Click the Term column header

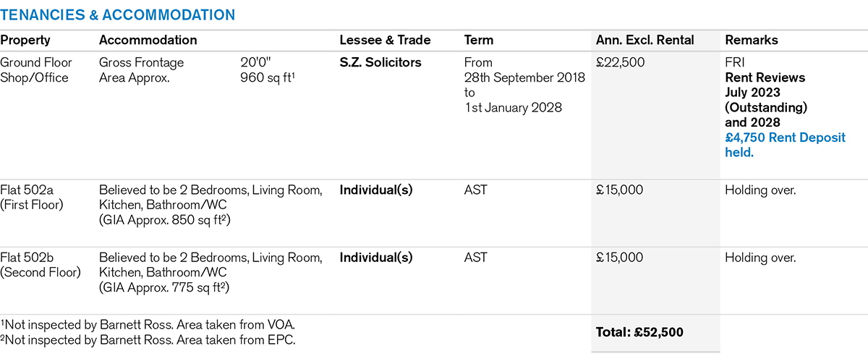479,41
